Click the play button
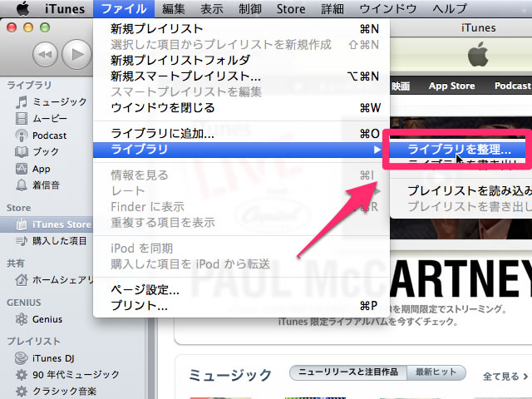Viewport: 532px width, 399px height. point(76,54)
